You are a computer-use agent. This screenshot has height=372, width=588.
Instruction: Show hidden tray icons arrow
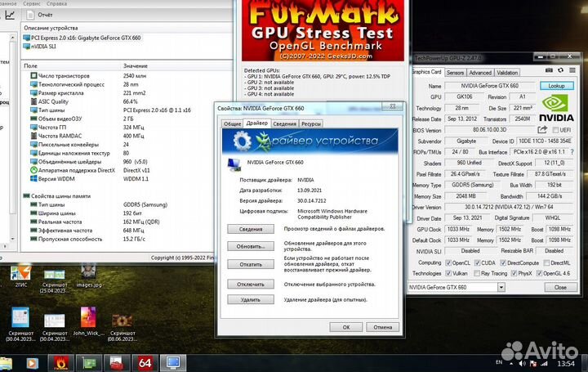pos(511,363)
